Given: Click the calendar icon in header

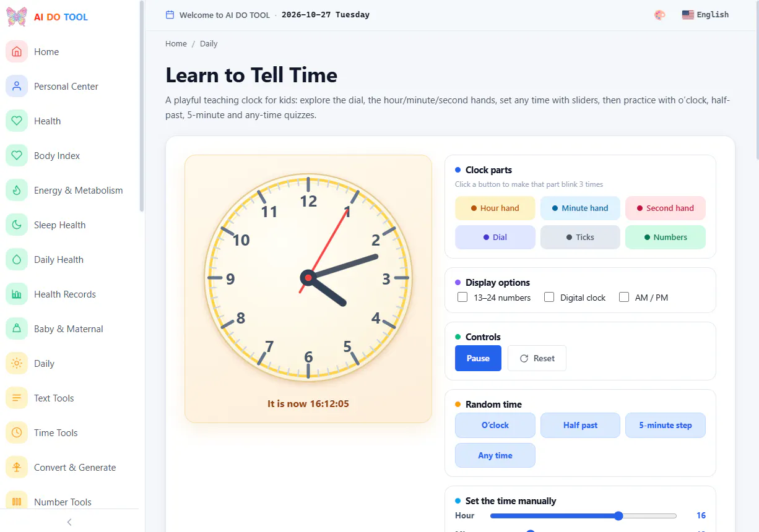Looking at the screenshot, I should (x=170, y=15).
